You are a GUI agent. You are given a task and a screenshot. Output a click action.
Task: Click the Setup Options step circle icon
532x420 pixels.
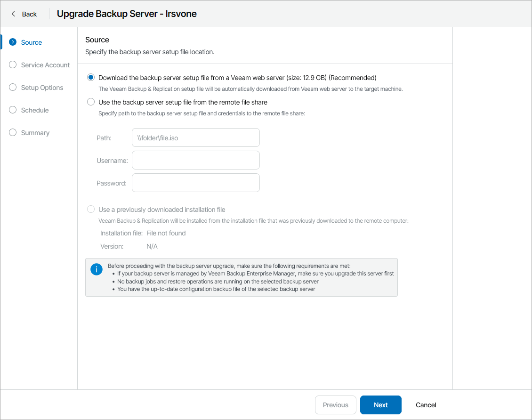[13, 88]
